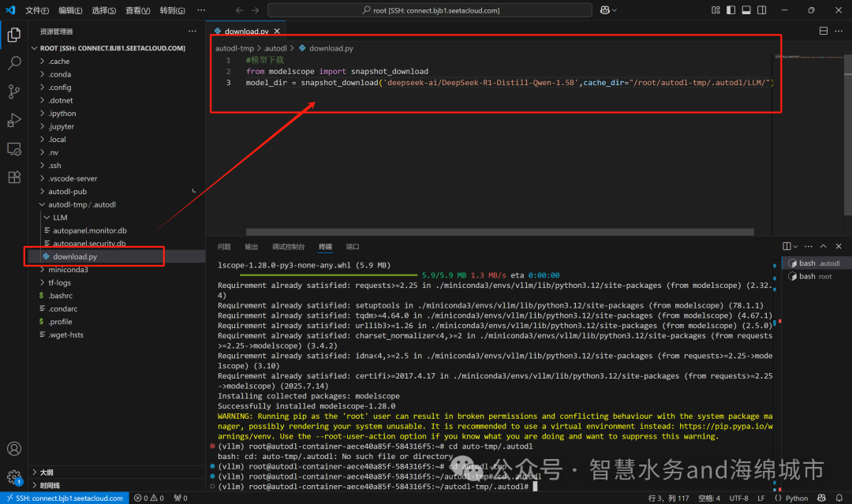Viewport: 852px width, 504px height.
Task: Open editor more actions menu
Action: tap(839, 31)
